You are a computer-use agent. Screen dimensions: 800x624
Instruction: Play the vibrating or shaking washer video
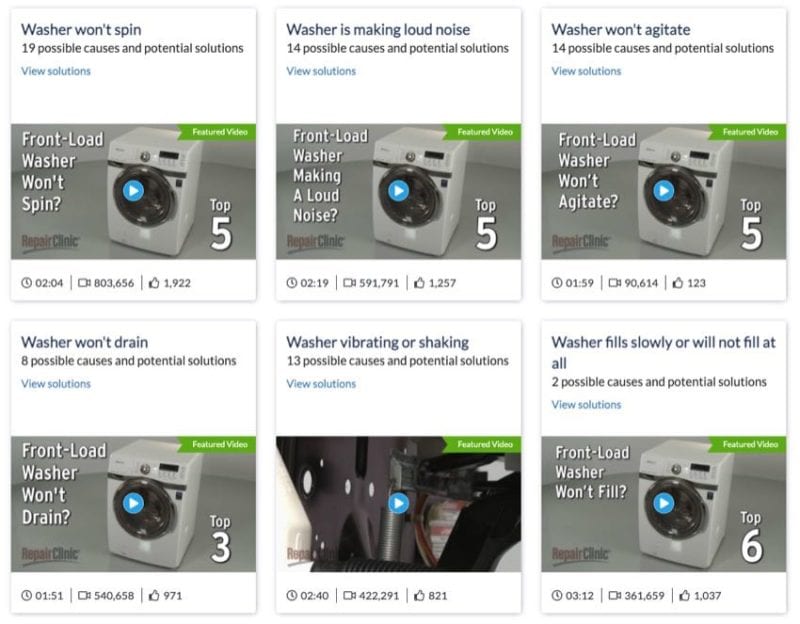click(x=398, y=504)
